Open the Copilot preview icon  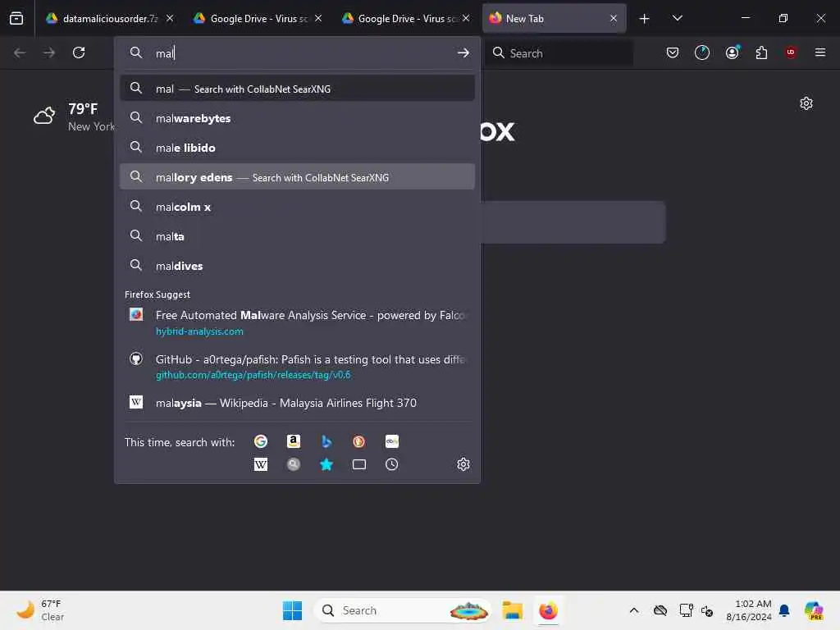click(814, 610)
